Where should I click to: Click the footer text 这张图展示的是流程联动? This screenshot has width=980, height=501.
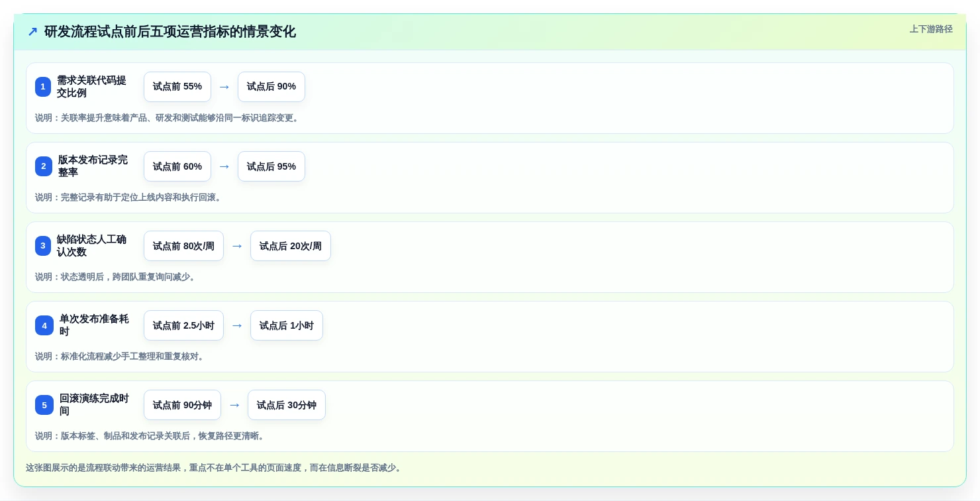pyautogui.click(x=215, y=468)
